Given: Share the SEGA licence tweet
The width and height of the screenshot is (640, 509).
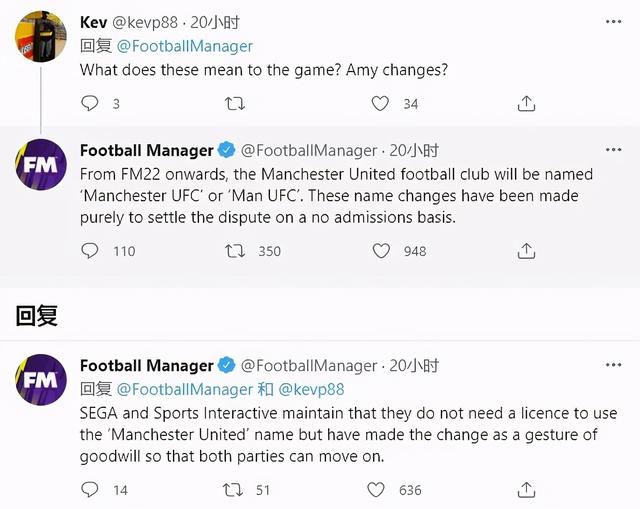Looking at the screenshot, I should click(525, 490).
